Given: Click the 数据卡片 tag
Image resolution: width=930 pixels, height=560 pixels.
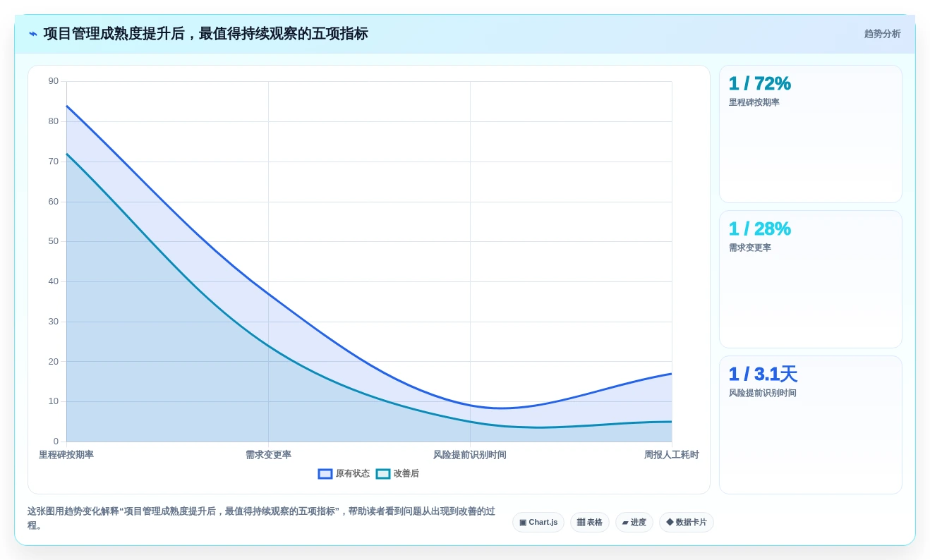Looking at the screenshot, I should tap(687, 523).
